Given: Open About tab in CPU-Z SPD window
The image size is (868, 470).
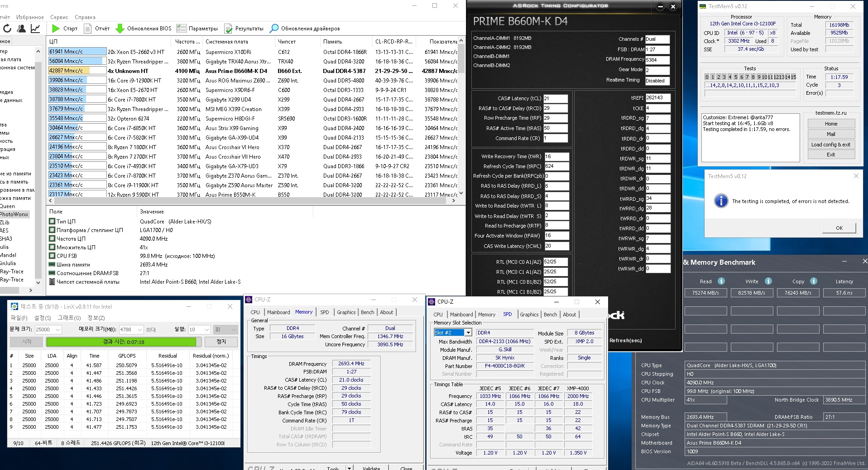Looking at the screenshot, I should (569, 315).
